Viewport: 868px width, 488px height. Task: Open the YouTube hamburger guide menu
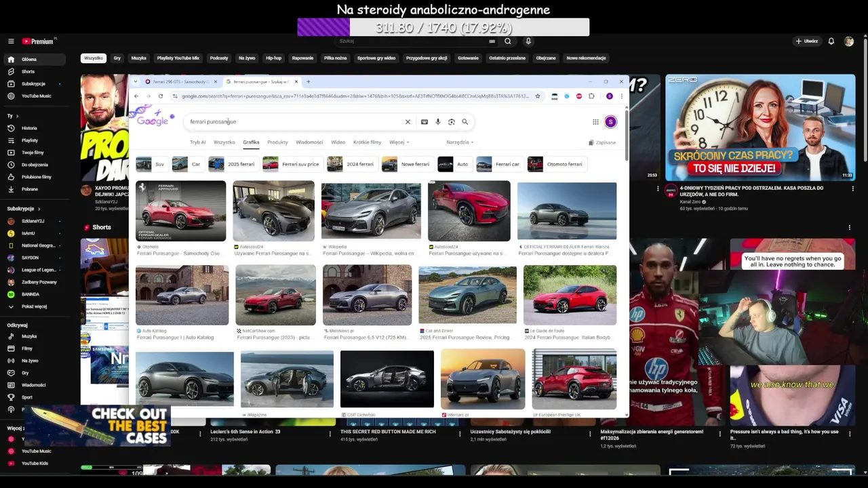[x=11, y=41]
